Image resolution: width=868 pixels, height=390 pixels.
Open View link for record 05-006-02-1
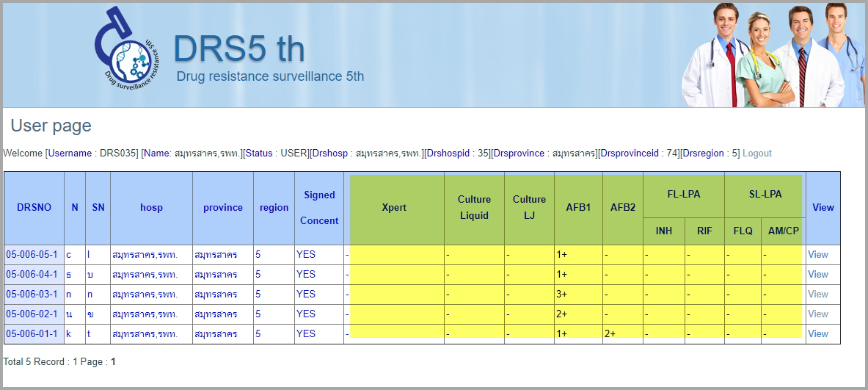(817, 314)
